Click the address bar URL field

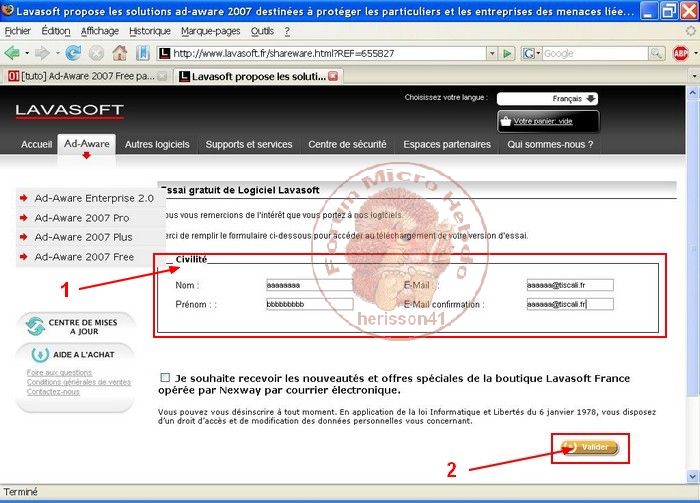coord(328,54)
